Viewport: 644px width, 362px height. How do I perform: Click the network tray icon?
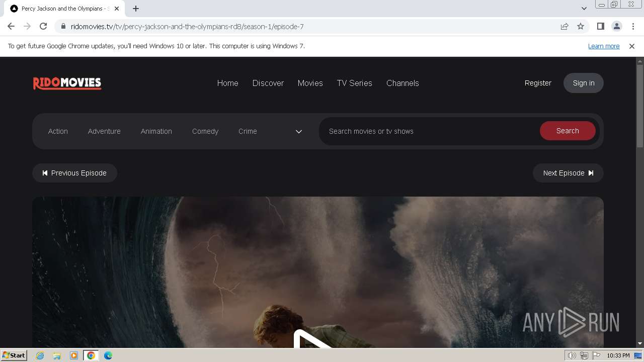[x=584, y=355]
